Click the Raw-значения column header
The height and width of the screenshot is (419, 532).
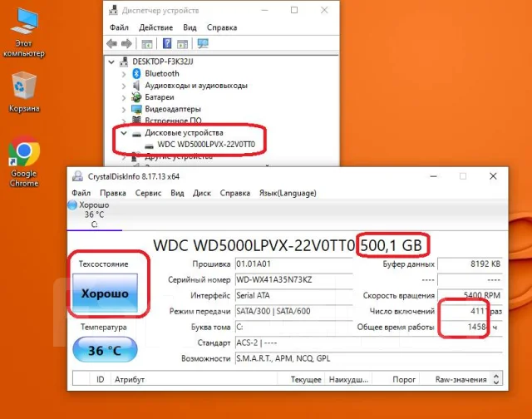(456, 379)
